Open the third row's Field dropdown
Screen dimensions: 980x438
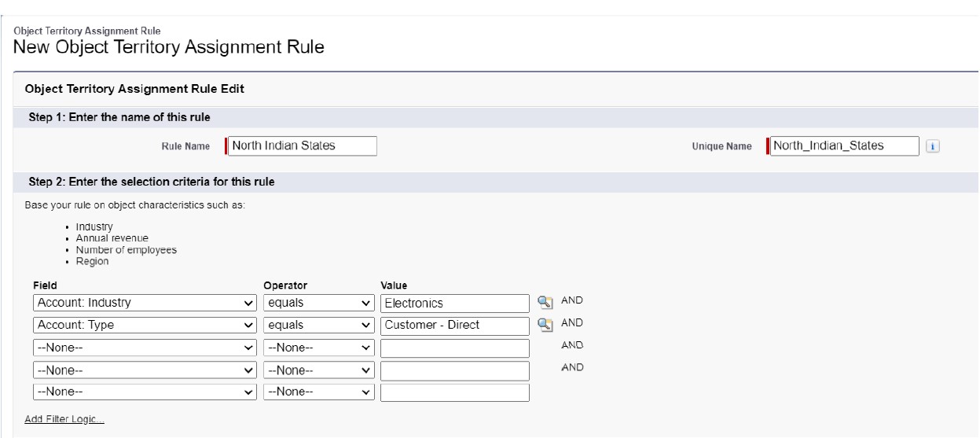145,348
